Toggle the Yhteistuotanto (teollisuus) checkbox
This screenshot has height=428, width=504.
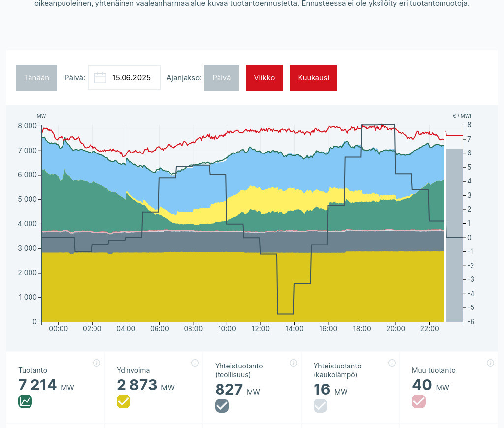click(222, 406)
